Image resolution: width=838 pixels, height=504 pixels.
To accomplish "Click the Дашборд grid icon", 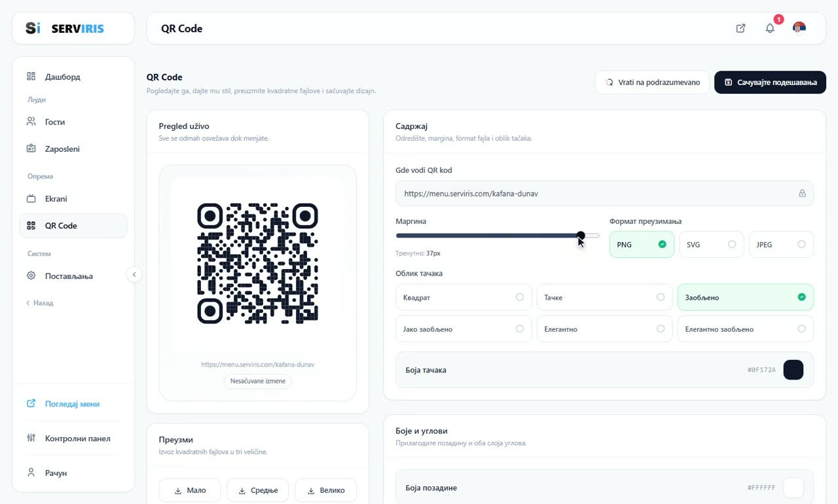I will (x=31, y=77).
